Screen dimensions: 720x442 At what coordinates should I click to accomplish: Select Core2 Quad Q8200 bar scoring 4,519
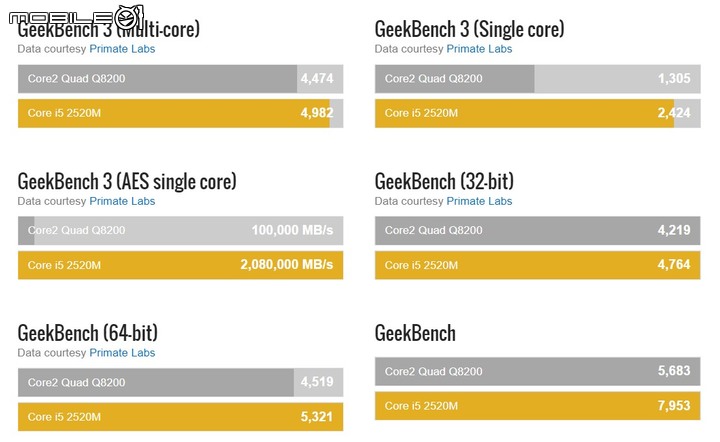coord(180,382)
